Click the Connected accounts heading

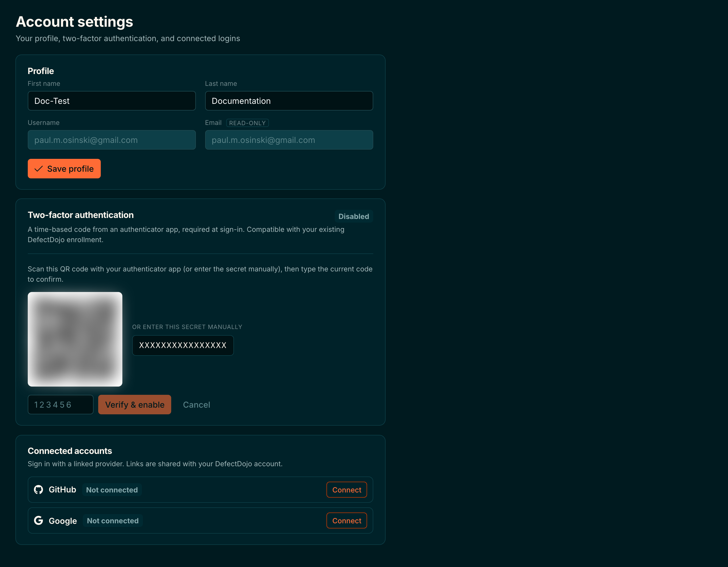coord(70,451)
